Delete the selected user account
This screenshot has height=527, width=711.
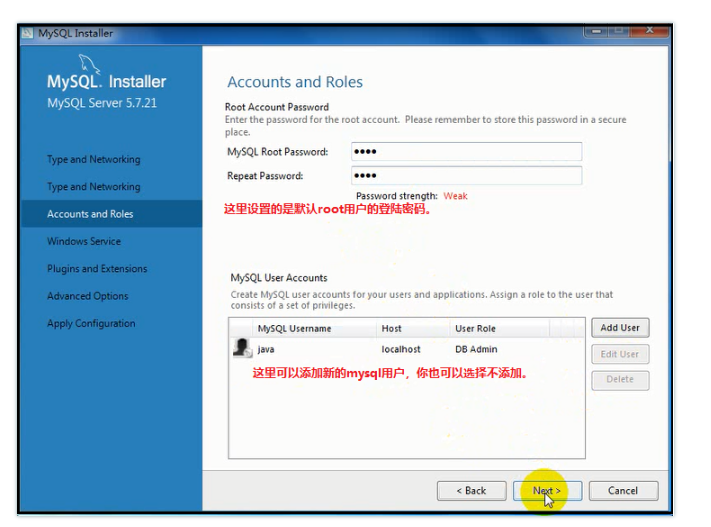click(620, 380)
